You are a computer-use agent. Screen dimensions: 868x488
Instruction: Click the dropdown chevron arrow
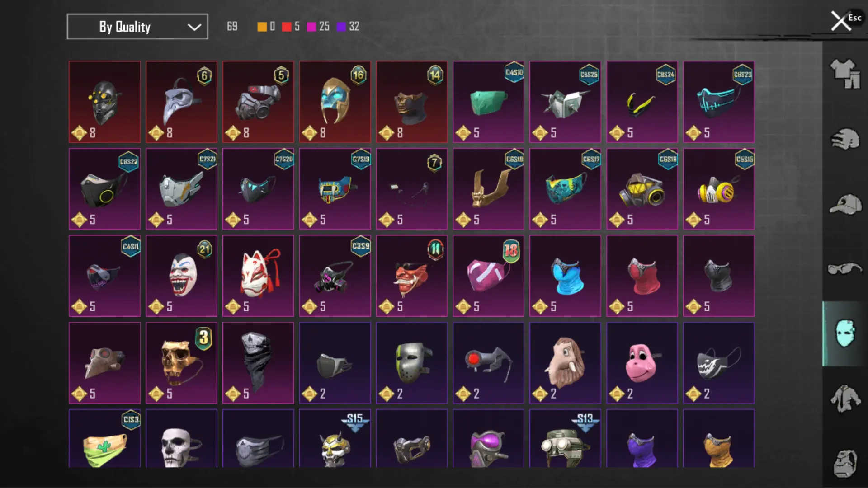(194, 27)
